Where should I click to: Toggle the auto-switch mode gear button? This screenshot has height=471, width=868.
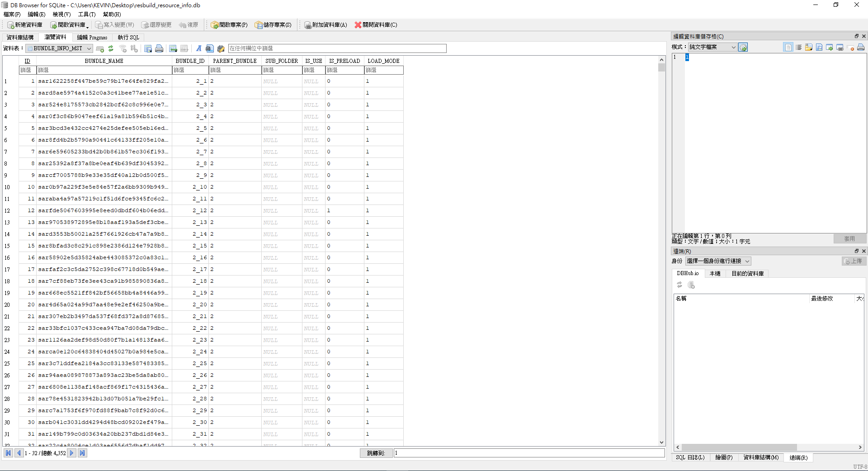tap(743, 47)
